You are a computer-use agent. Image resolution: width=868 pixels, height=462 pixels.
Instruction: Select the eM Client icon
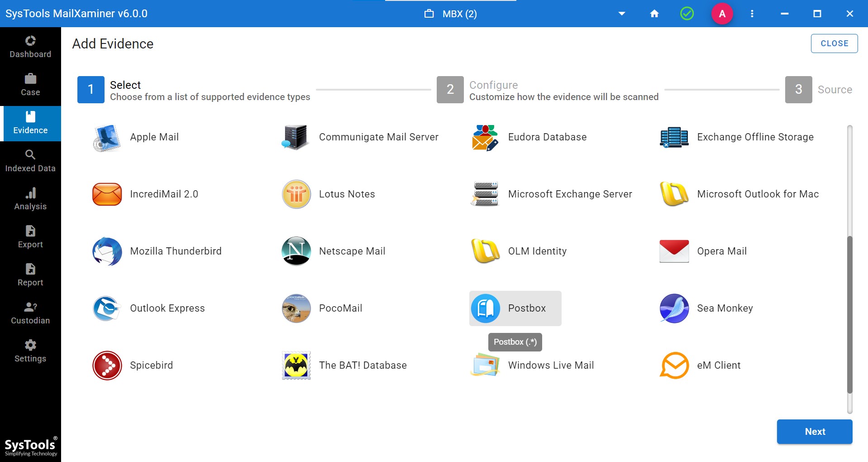tap(674, 366)
